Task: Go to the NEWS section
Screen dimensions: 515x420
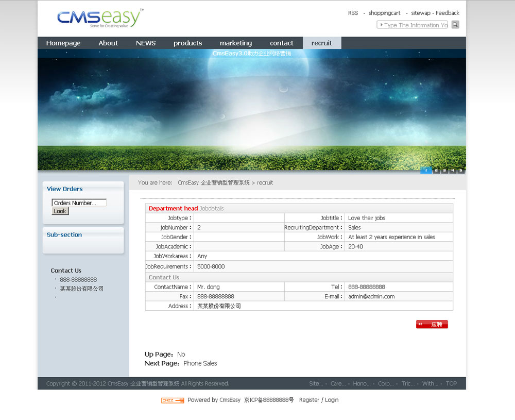Action: [x=146, y=43]
